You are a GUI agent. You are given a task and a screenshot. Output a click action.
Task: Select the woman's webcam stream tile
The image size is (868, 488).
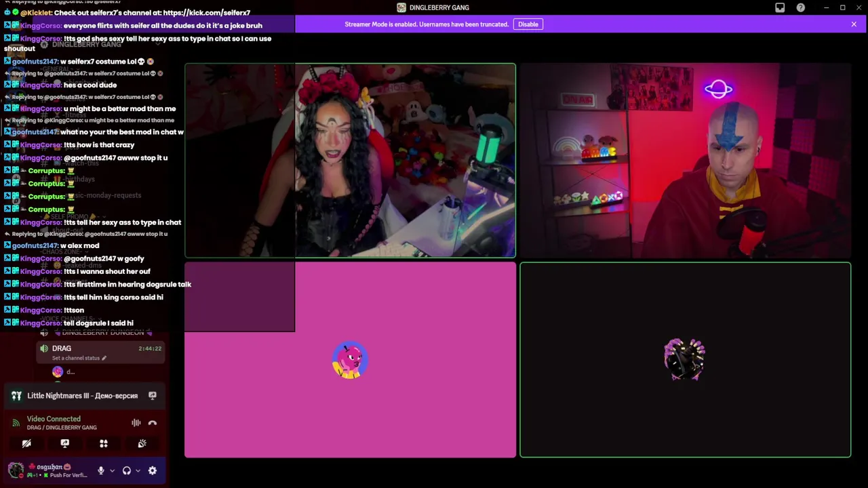[350, 161]
